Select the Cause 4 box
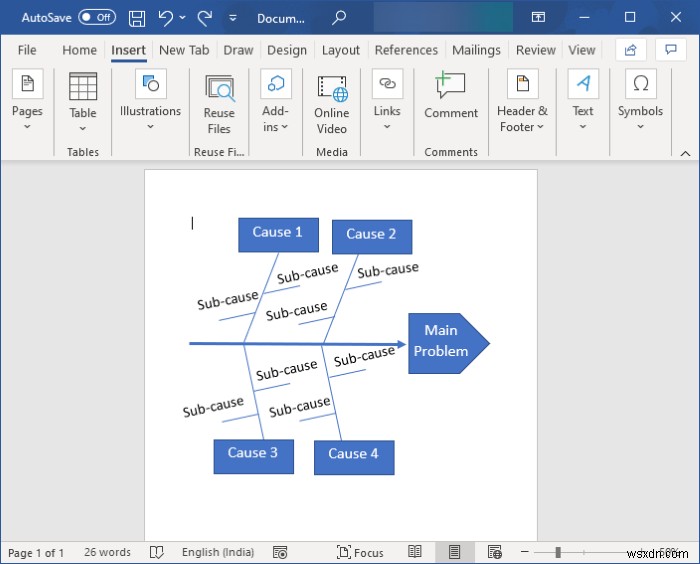Screen dimensions: 700x564 click(x=354, y=457)
